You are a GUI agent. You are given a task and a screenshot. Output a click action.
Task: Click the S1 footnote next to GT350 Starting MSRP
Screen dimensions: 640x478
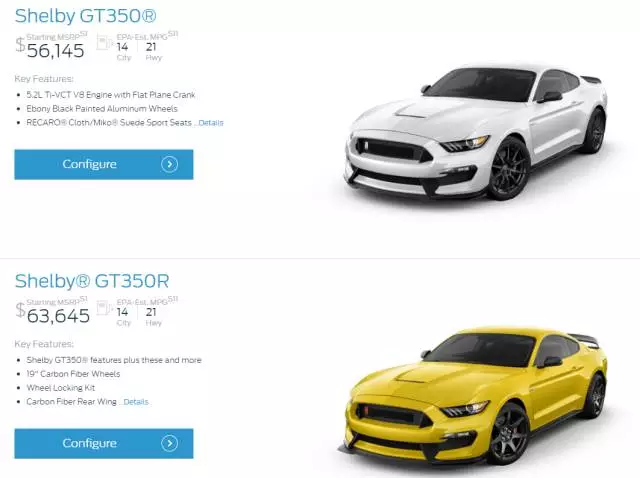click(84, 34)
